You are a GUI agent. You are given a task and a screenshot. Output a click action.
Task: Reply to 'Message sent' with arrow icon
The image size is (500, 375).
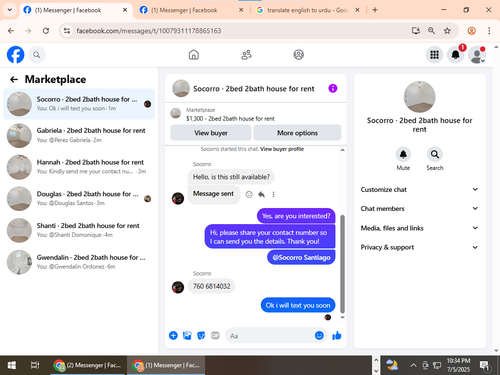(x=261, y=194)
